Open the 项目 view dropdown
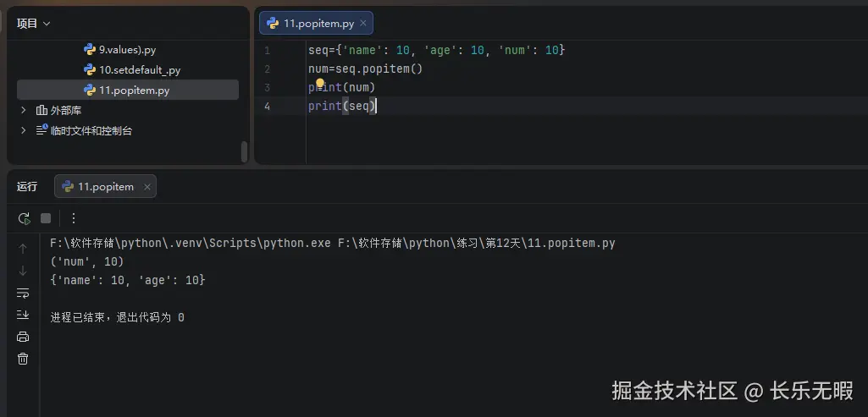The height and width of the screenshot is (417, 868). pos(34,24)
